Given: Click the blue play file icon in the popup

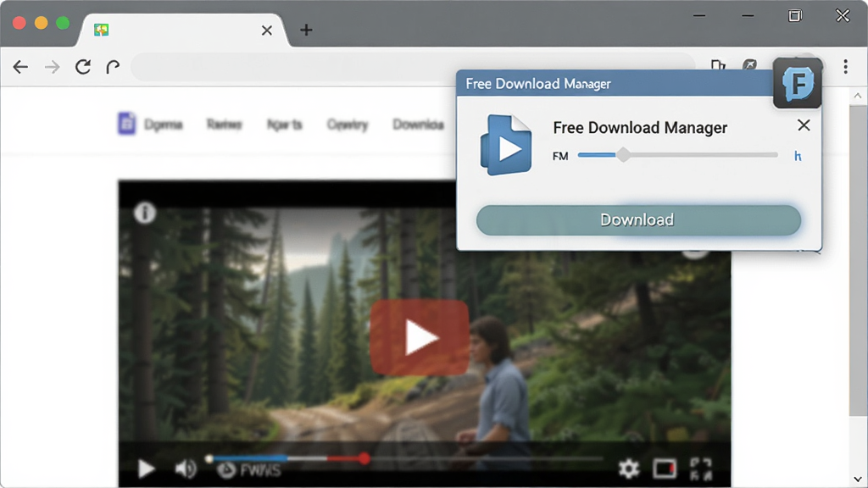Looking at the screenshot, I should [506, 145].
